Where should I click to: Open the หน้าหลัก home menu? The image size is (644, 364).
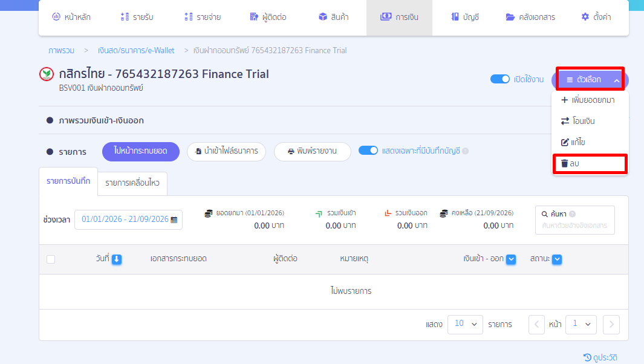point(71,18)
